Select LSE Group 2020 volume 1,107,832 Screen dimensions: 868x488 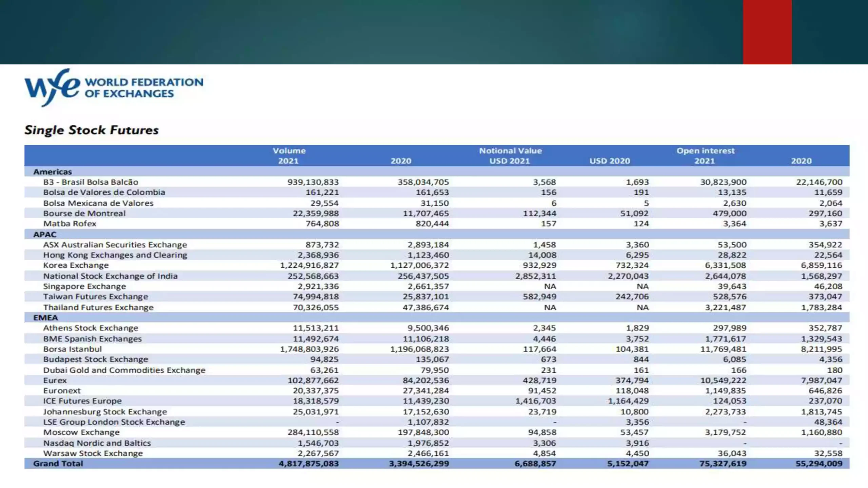428,422
